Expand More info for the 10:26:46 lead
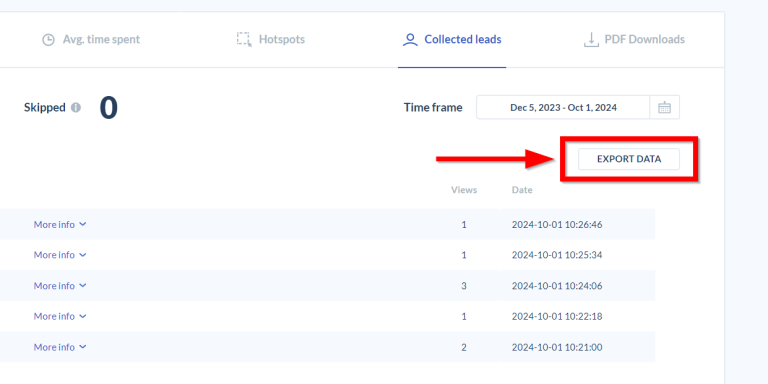This screenshot has width=768, height=384. 60,224
